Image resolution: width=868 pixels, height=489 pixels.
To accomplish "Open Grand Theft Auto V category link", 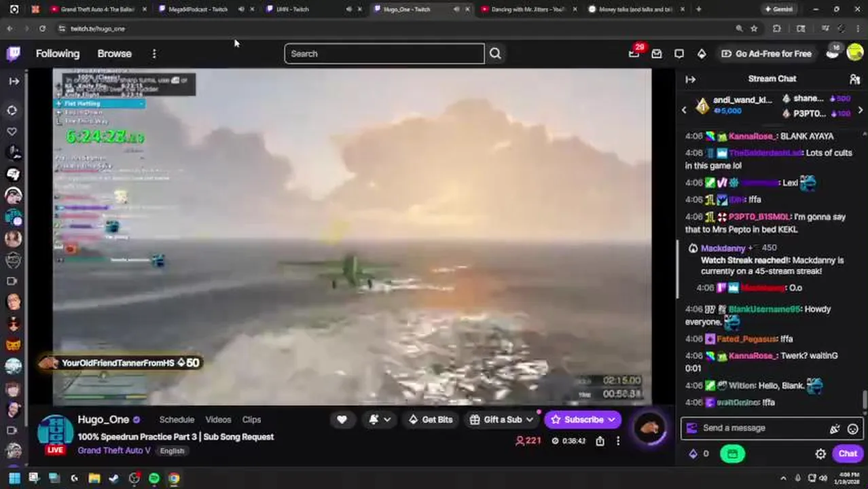I will coord(114,451).
